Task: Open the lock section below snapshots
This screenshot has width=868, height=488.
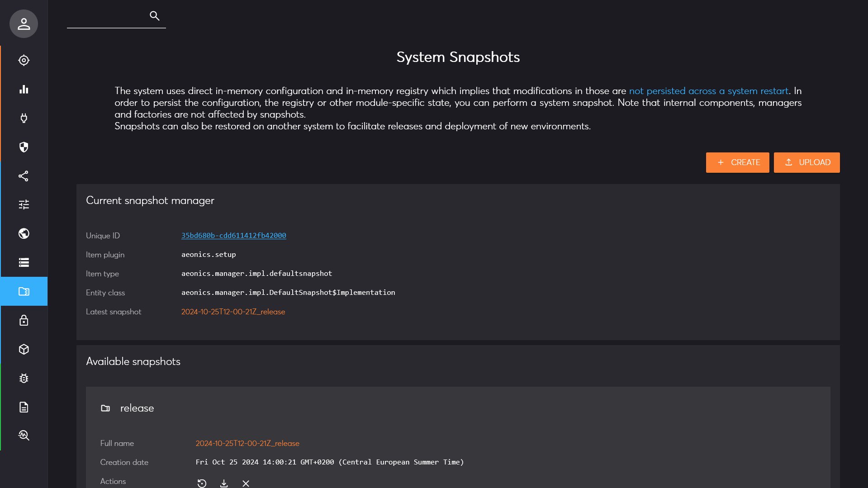Action: point(24,320)
